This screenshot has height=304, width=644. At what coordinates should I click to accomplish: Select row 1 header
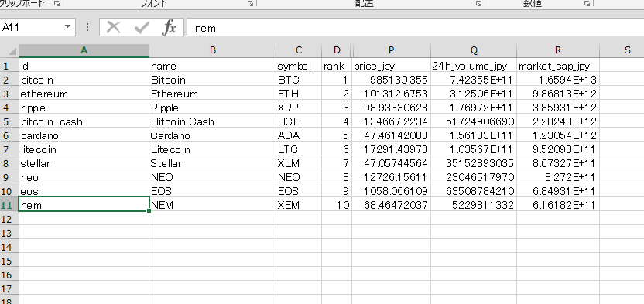(x=9, y=66)
